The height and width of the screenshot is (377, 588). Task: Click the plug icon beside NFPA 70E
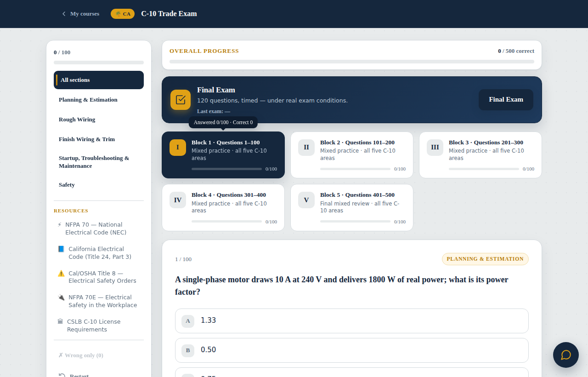tap(61, 297)
